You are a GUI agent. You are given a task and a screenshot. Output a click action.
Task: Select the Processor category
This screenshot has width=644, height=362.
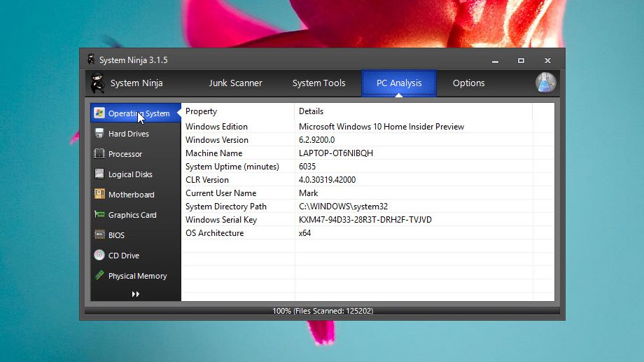click(x=136, y=154)
